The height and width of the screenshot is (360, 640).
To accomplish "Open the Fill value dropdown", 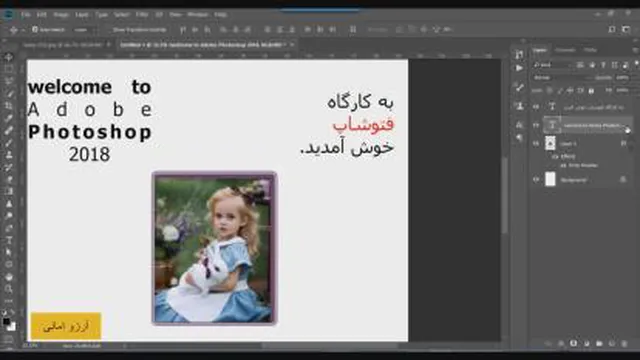I will pyautogui.click(x=622, y=90).
